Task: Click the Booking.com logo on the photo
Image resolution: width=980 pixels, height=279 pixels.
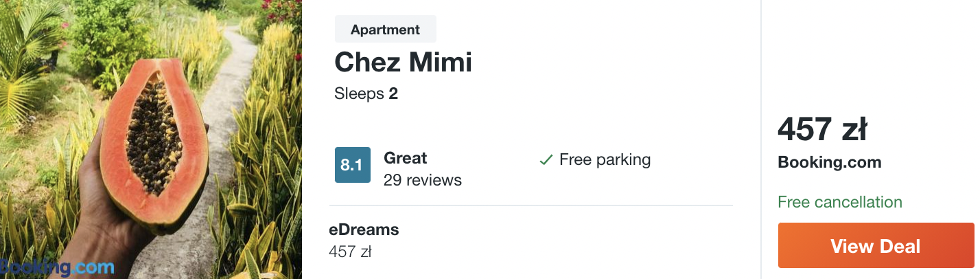Action: [58, 267]
